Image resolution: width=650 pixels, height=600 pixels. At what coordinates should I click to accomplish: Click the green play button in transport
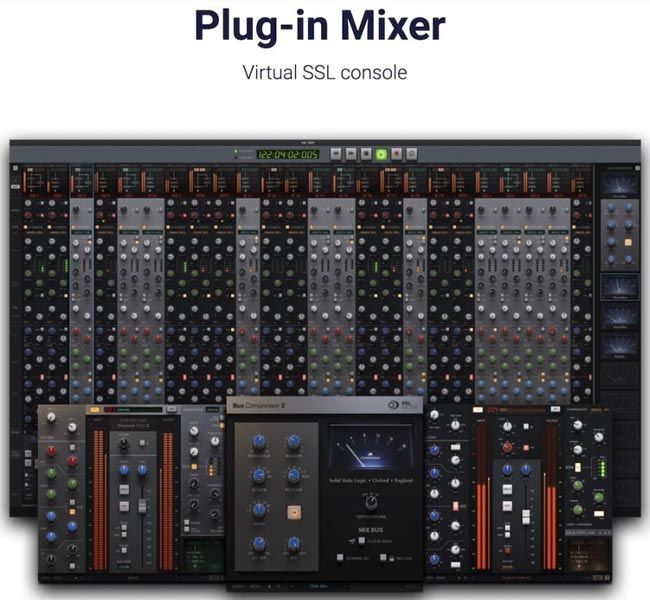[381, 154]
